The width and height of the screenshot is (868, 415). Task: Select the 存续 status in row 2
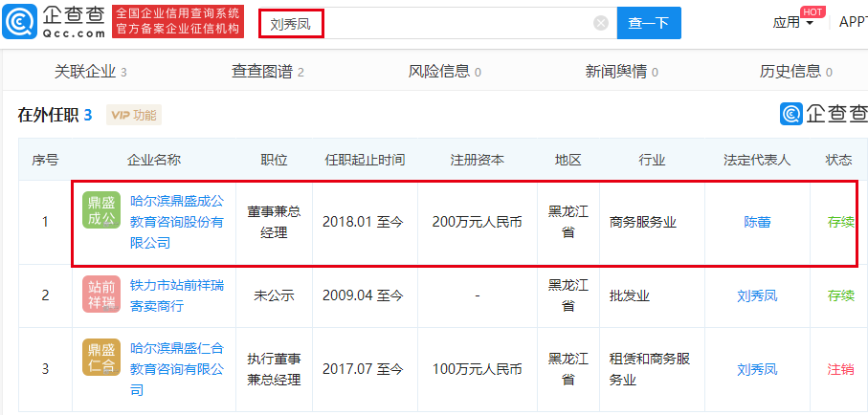[x=840, y=295]
